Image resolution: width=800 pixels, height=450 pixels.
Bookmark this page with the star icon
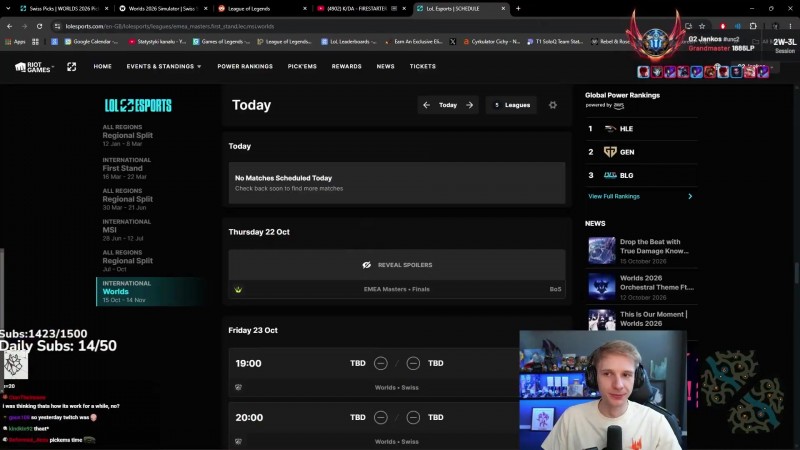tap(702, 26)
